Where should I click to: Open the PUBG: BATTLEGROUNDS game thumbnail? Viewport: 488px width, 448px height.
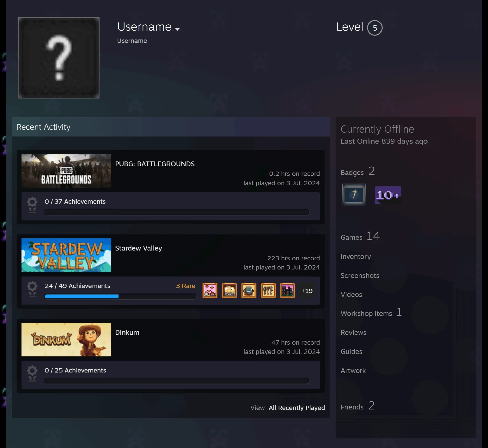point(66,171)
